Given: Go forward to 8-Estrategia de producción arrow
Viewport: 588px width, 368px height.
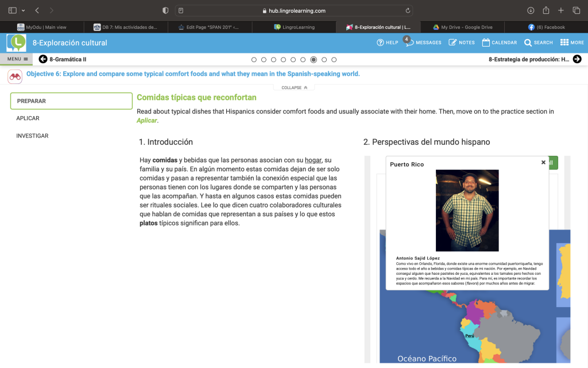Looking at the screenshot, I should click(x=577, y=59).
